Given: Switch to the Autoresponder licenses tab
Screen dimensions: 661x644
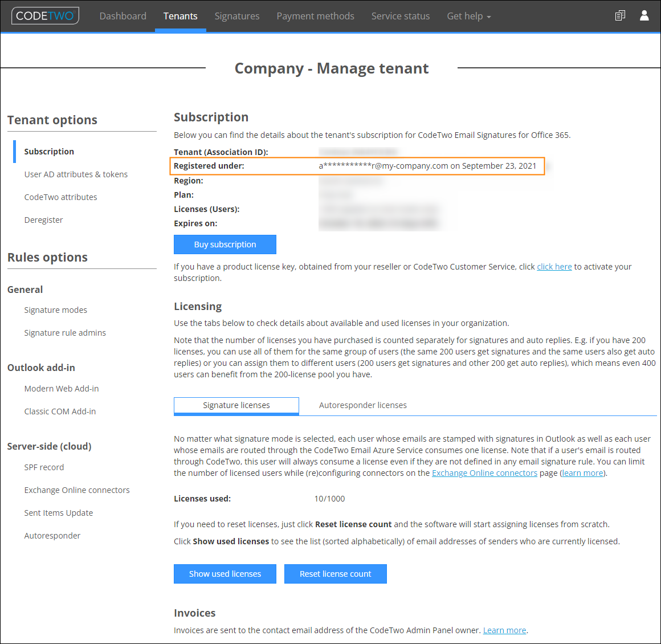Looking at the screenshot, I should pos(362,405).
